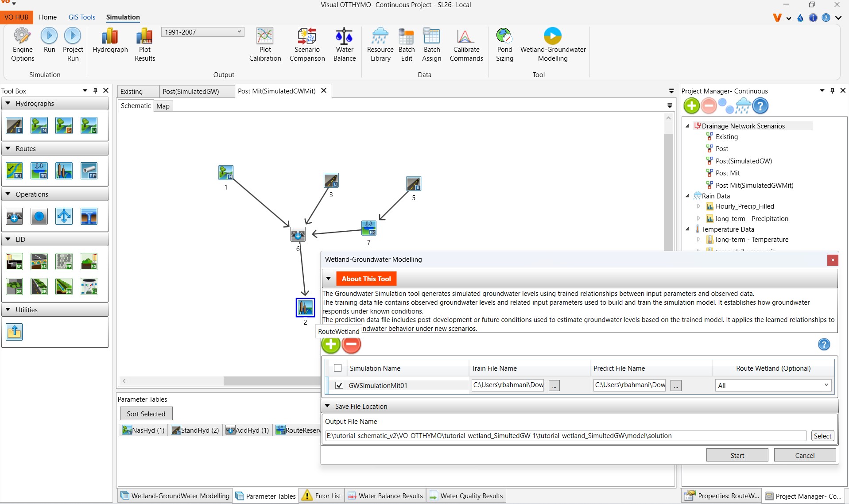This screenshot has width=849, height=504.
Task: Select the Rain Garden LID tool
Action: pyautogui.click(x=89, y=262)
